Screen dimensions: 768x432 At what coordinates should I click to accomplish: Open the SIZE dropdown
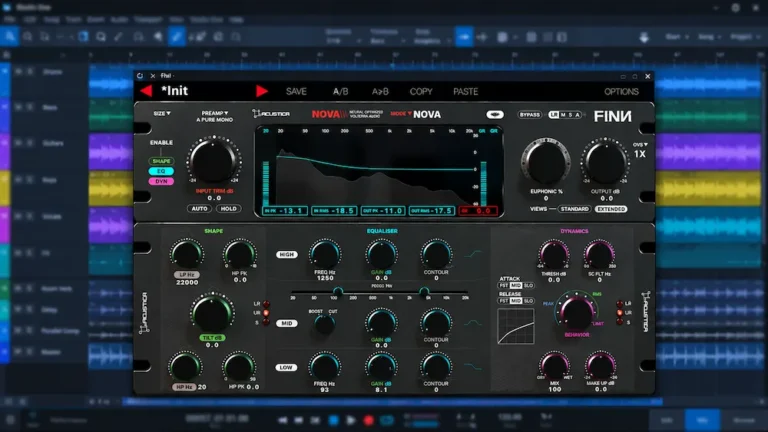[162, 114]
